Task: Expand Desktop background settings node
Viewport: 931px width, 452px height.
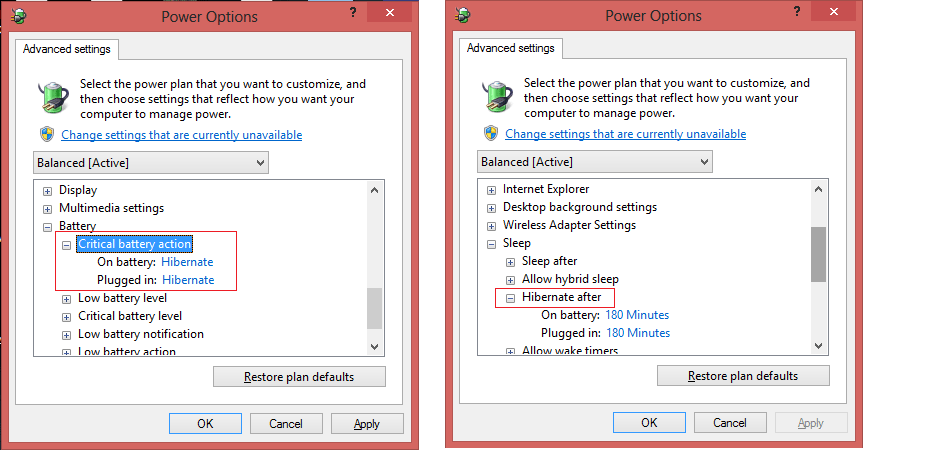Action: [x=491, y=208]
